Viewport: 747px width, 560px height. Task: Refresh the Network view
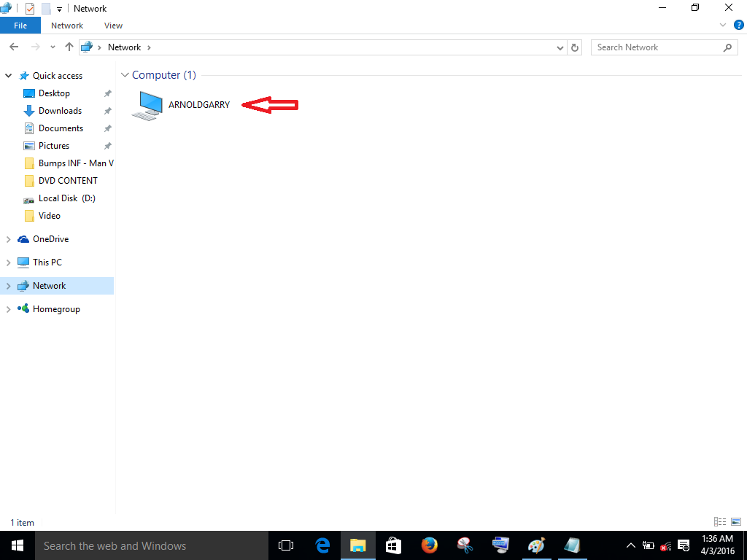tap(575, 47)
